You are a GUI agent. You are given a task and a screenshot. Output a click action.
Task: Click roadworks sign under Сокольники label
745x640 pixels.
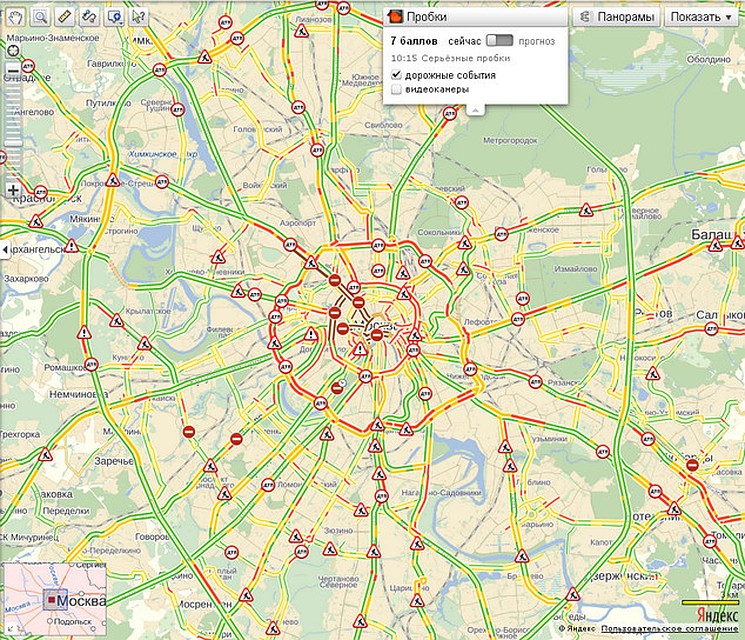tap(464, 243)
